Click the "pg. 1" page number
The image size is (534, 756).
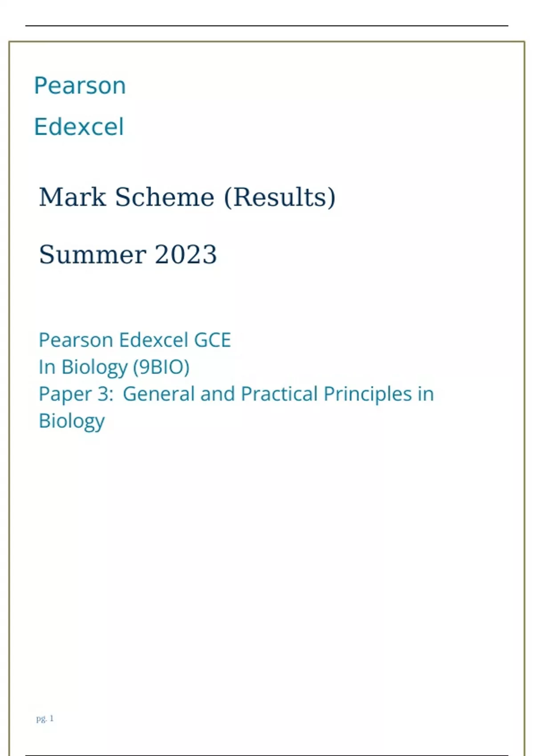pos(45,719)
